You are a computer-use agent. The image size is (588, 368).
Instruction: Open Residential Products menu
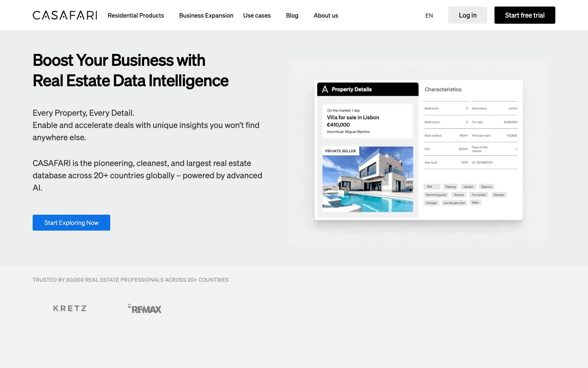pos(136,16)
